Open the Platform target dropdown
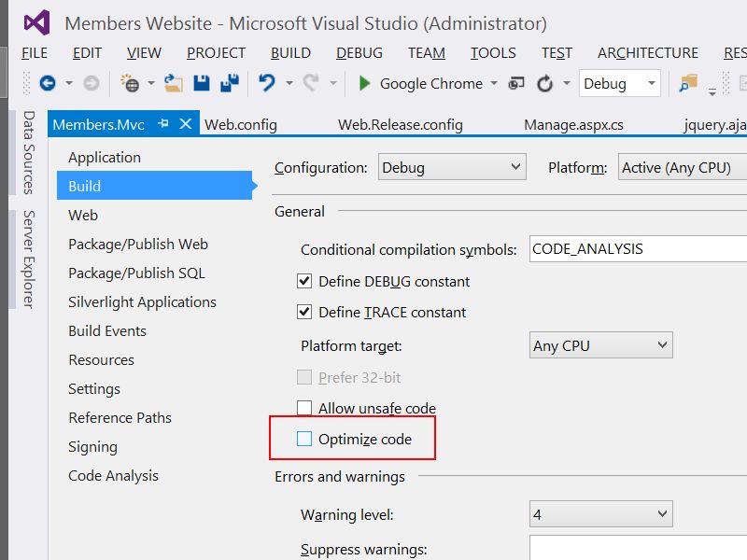The height and width of the screenshot is (560, 747). point(600,344)
